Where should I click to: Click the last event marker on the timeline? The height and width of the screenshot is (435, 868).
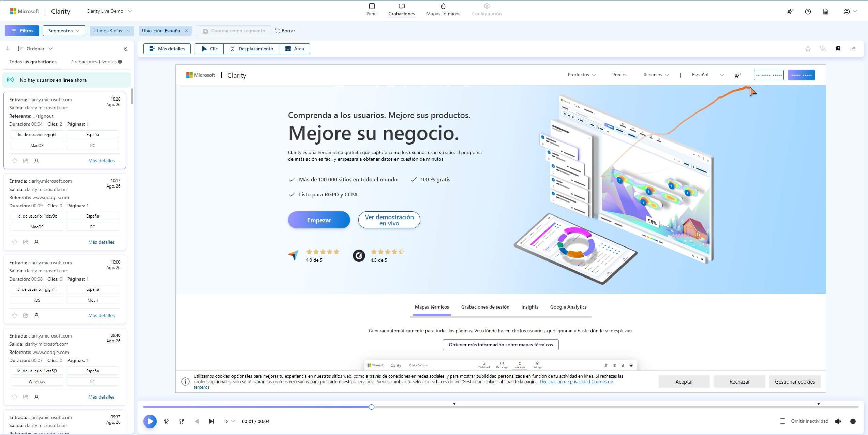(819, 404)
